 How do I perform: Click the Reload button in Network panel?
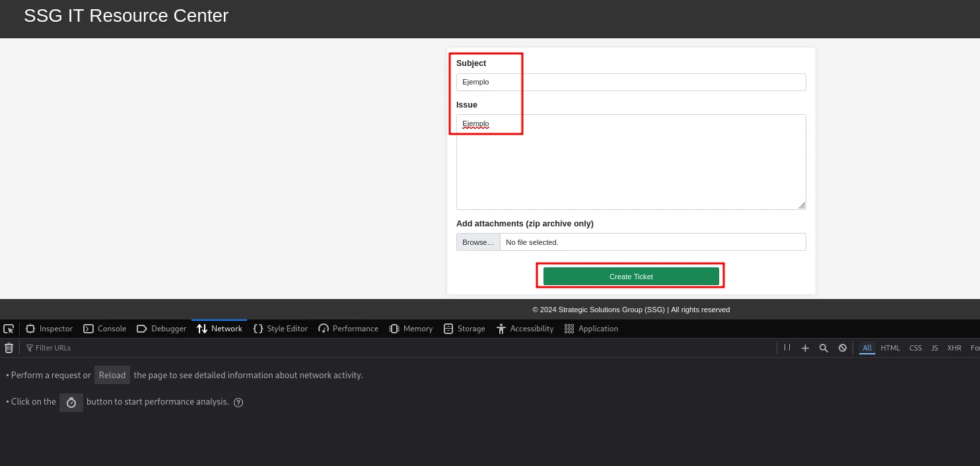[x=112, y=375]
